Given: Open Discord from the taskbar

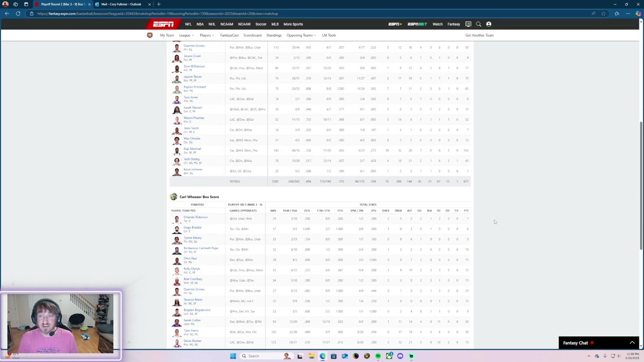Looking at the screenshot, I should 400,356.
